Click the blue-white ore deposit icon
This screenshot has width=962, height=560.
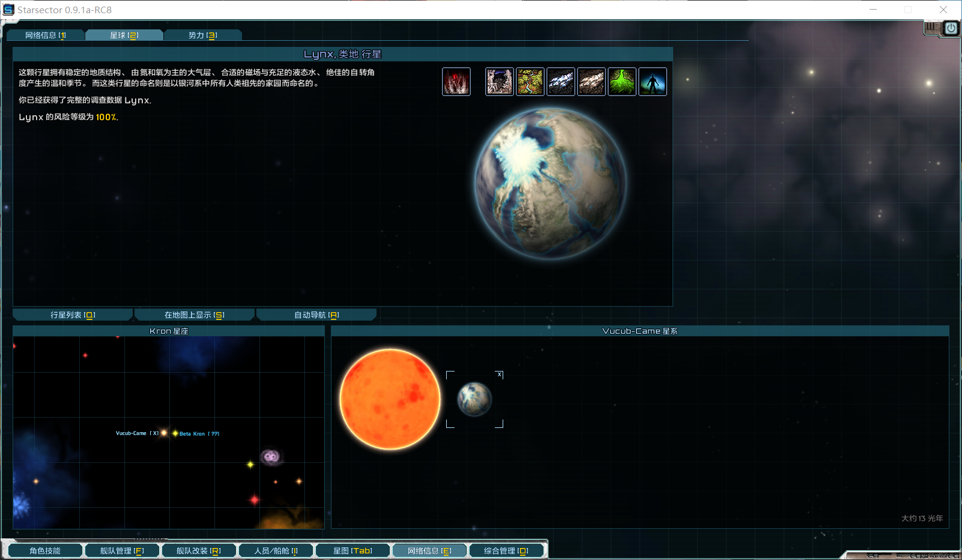coord(561,82)
